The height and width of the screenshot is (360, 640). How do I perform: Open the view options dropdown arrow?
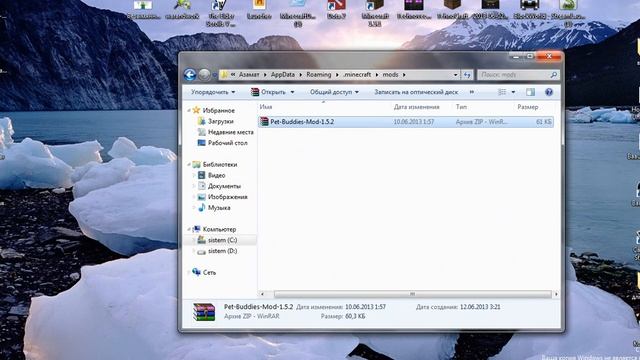(x=513, y=92)
